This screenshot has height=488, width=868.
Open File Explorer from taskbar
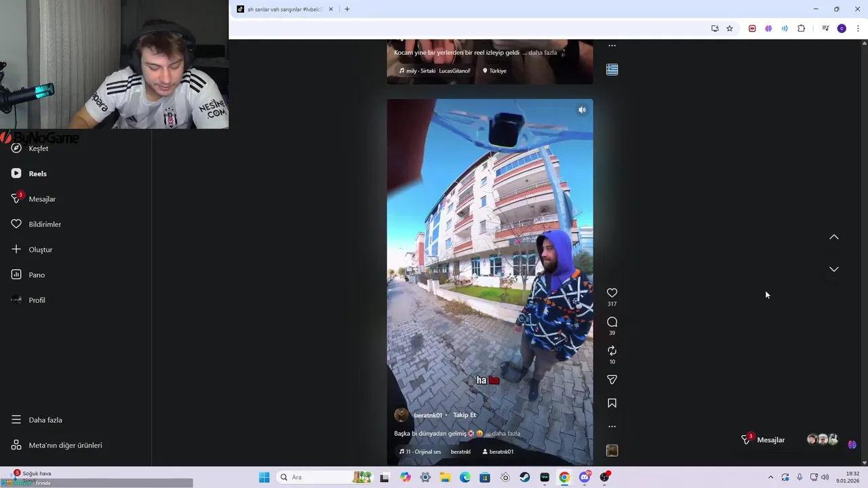tap(445, 477)
